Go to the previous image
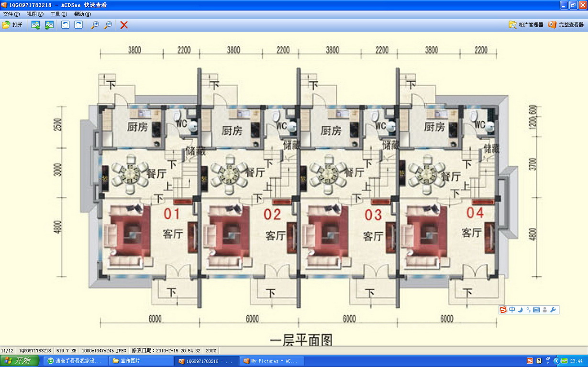588x367 pixels. pos(35,25)
